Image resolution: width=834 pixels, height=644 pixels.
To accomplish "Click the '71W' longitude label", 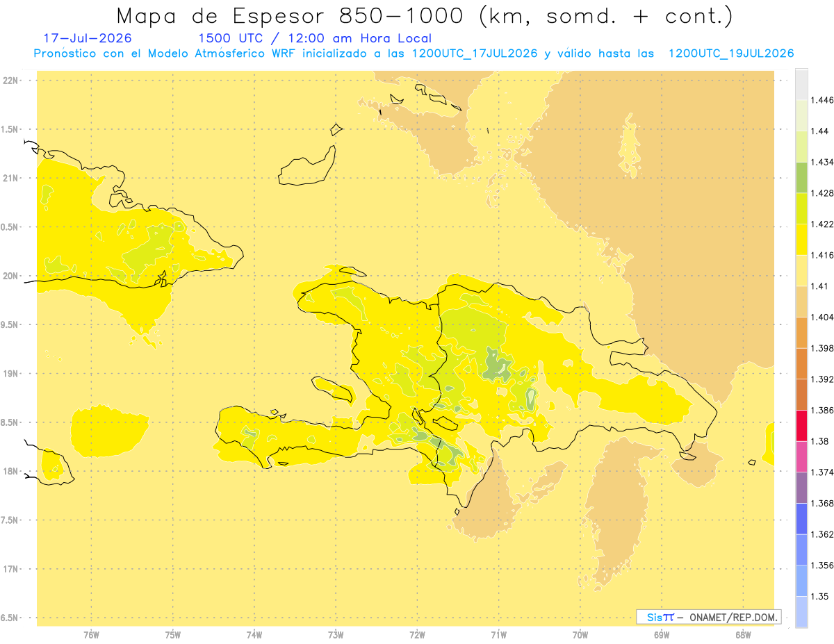I will click(498, 635).
